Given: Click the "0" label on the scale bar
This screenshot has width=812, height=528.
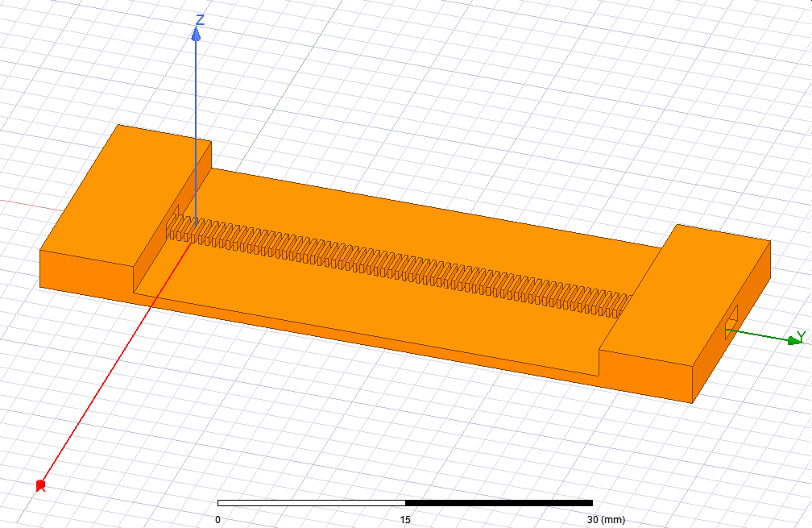Looking at the screenshot, I should 217,519.
